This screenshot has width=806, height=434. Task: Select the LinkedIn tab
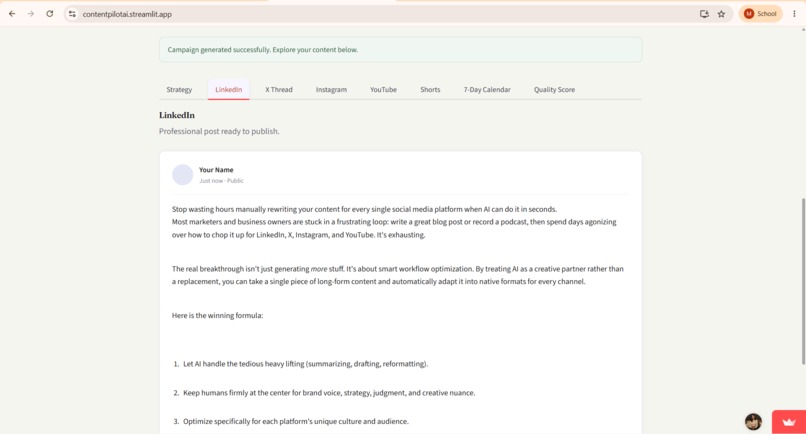point(228,89)
